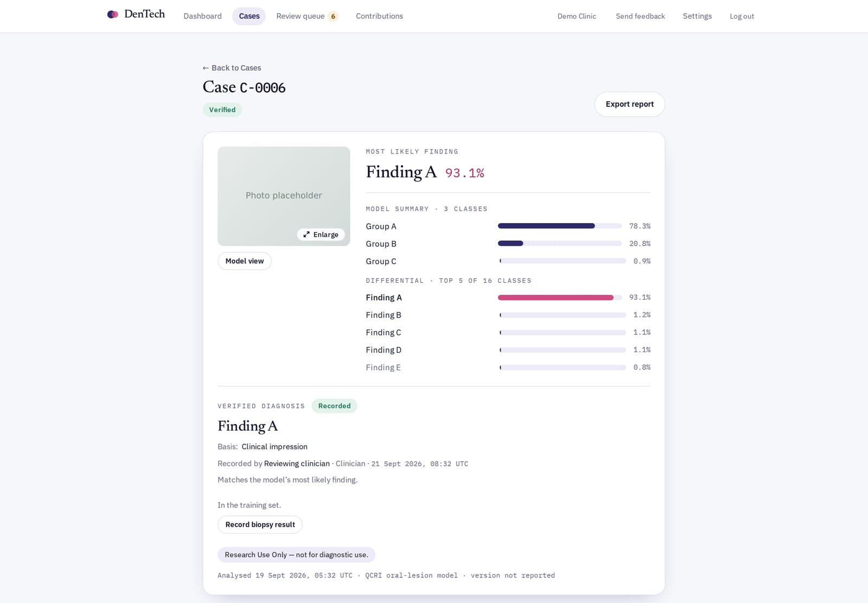868x603 pixels.
Task: Click Send feedback
Action: pos(640,16)
